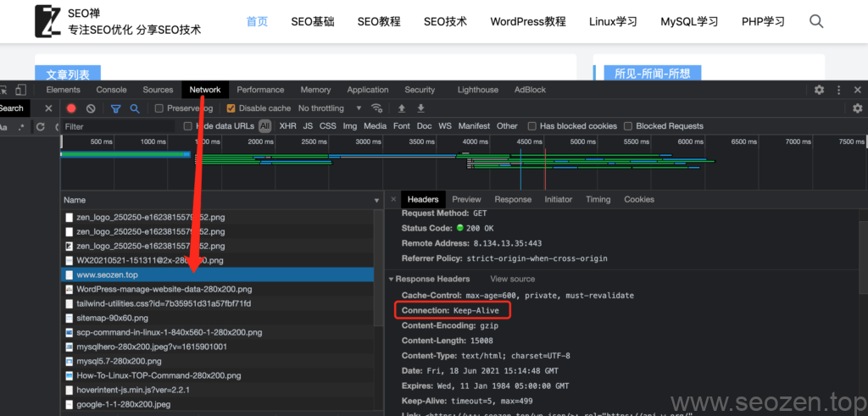Open the Performance tab

point(260,90)
